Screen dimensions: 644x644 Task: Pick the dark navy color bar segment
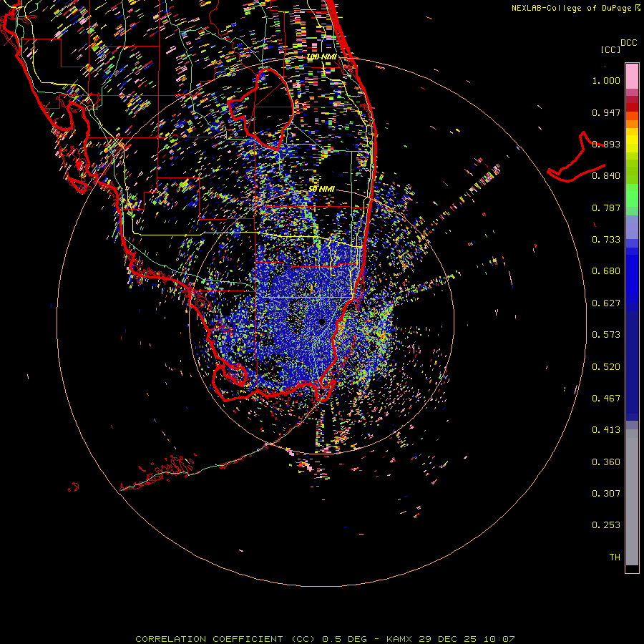[x=632, y=361]
